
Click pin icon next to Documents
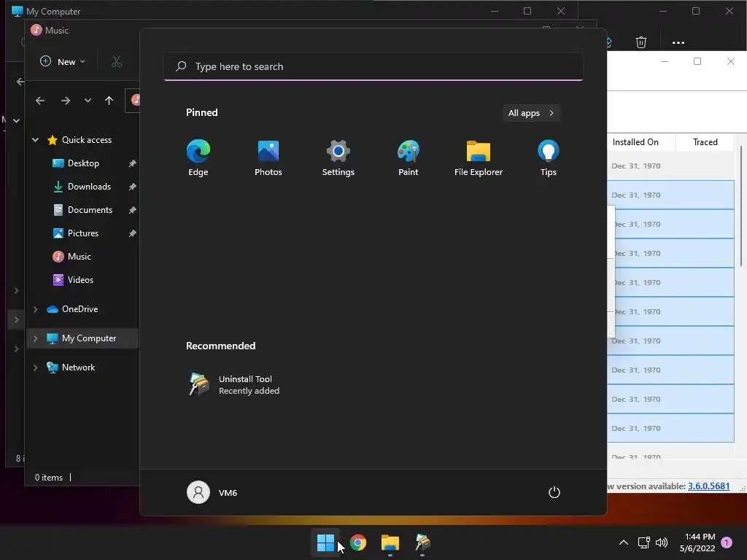click(x=132, y=210)
